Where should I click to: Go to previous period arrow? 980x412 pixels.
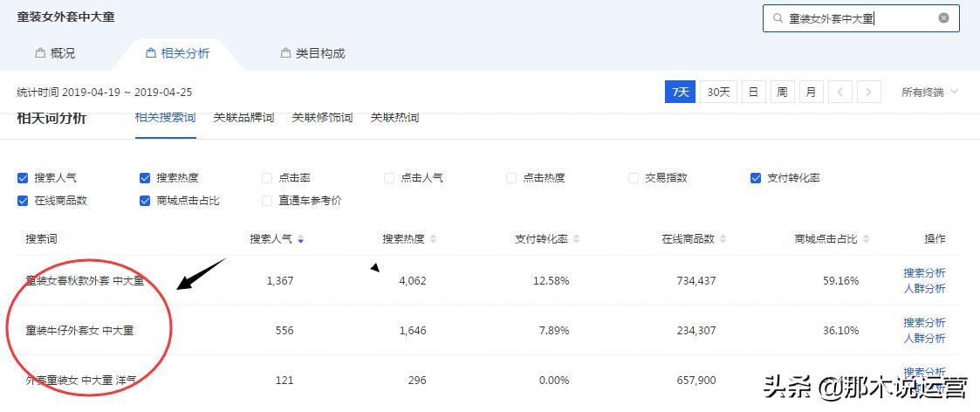click(840, 92)
